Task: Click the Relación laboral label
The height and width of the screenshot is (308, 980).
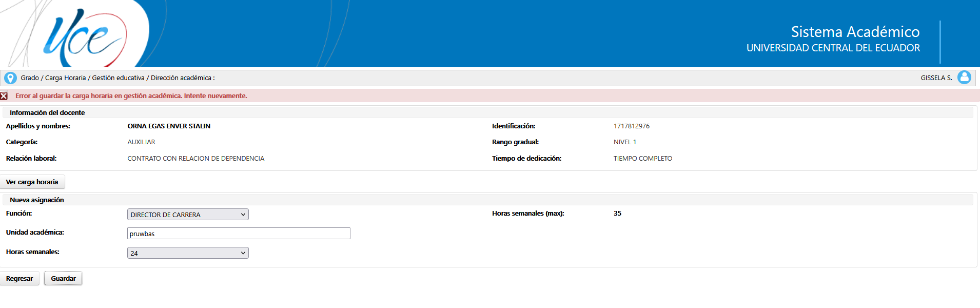Action: click(x=31, y=159)
